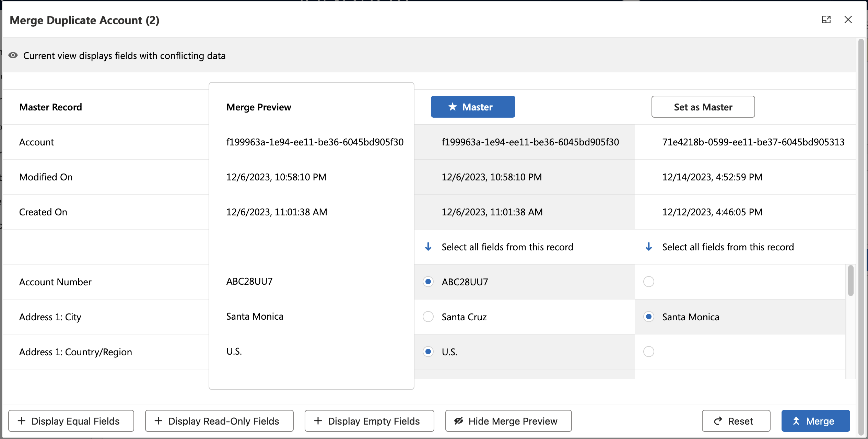Click Santa Monica in the Merge Preview

coord(255,316)
